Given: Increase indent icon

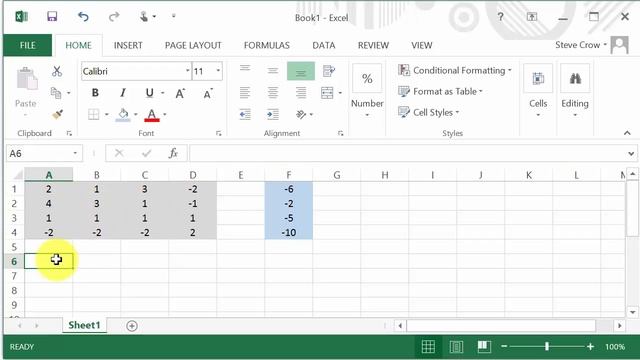Looking at the screenshot, I should click(x=273, y=114).
